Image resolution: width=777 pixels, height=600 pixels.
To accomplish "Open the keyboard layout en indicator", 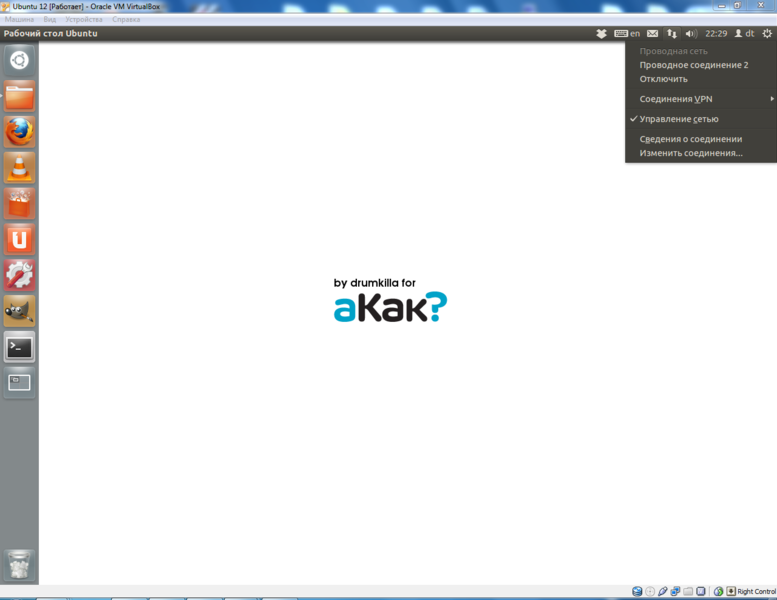I will (627, 34).
